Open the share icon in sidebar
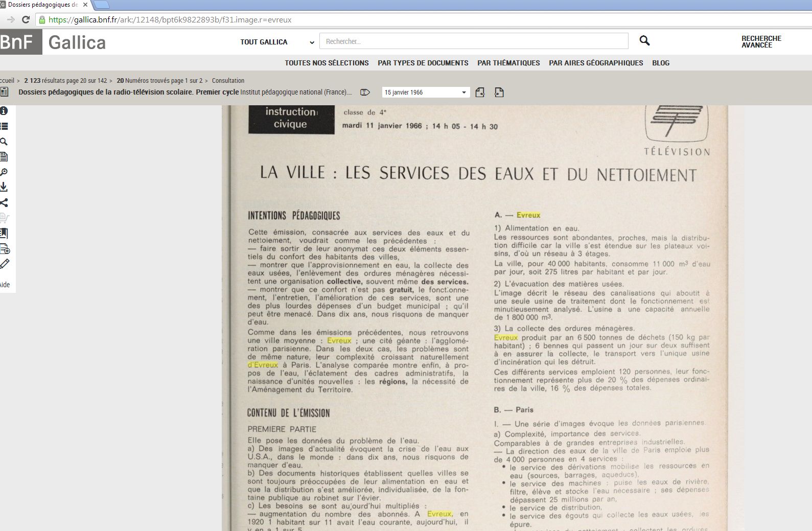Image resolution: width=812 pixels, height=531 pixels. tap(4, 203)
